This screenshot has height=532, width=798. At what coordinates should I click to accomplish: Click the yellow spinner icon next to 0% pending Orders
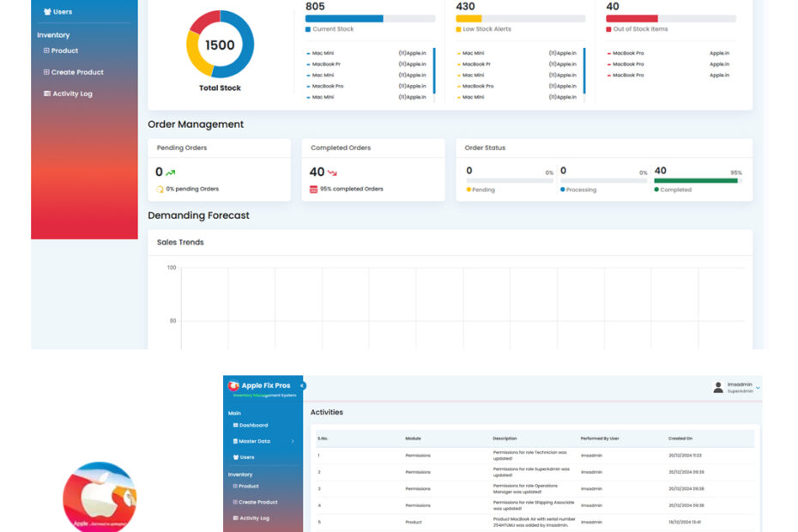pyautogui.click(x=160, y=189)
